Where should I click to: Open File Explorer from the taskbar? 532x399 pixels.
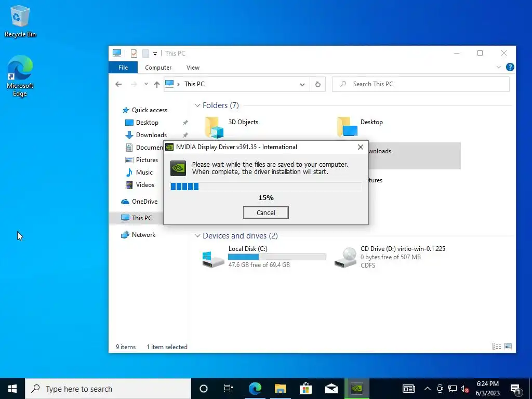click(280, 389)
